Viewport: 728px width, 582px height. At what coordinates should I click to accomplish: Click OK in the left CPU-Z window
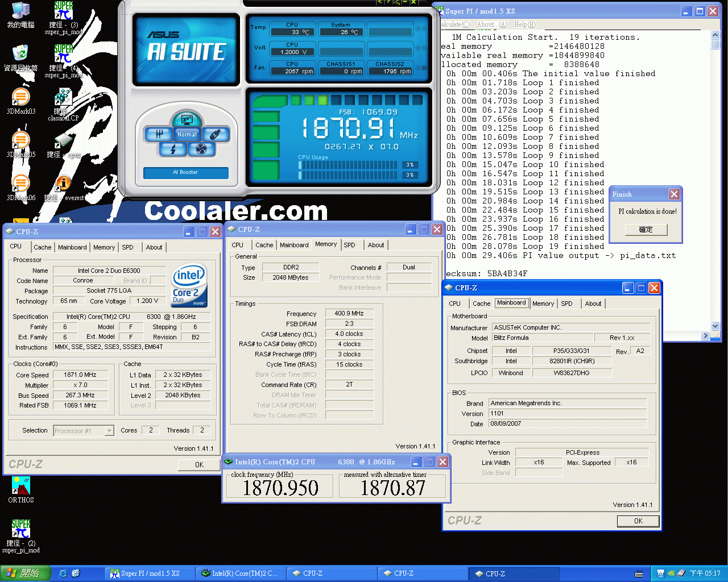pyautogui.click(x=199, y=465)
